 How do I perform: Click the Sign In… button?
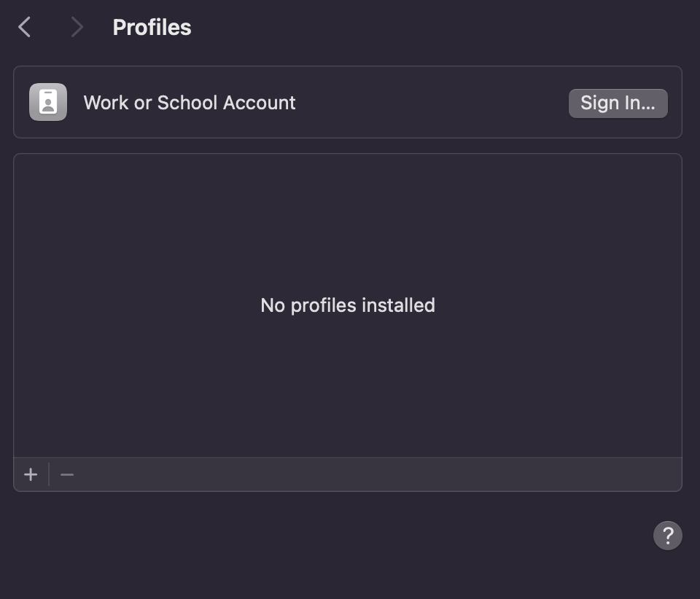[618, 103]
